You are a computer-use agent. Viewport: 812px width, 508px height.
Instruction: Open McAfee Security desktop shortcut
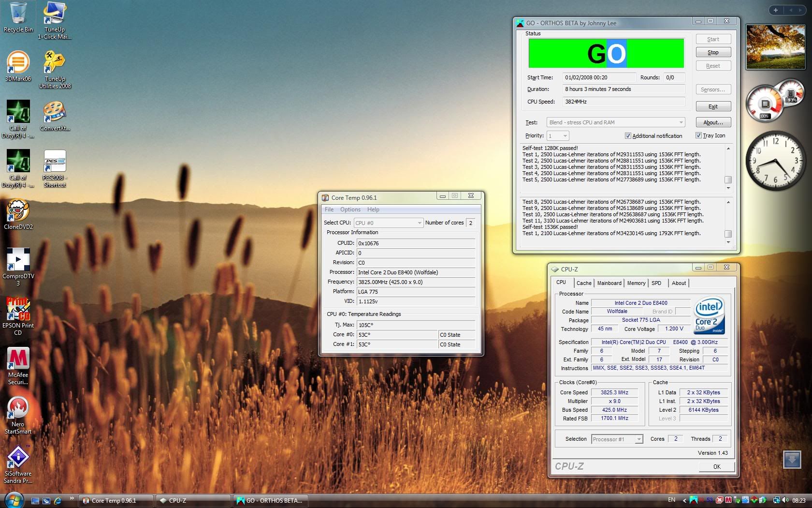[18, 366]
